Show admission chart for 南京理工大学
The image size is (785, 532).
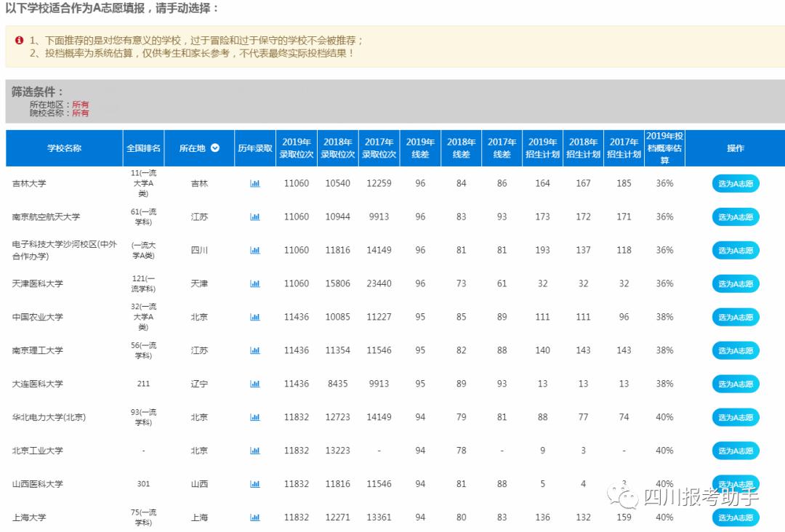tap(255, 350)
